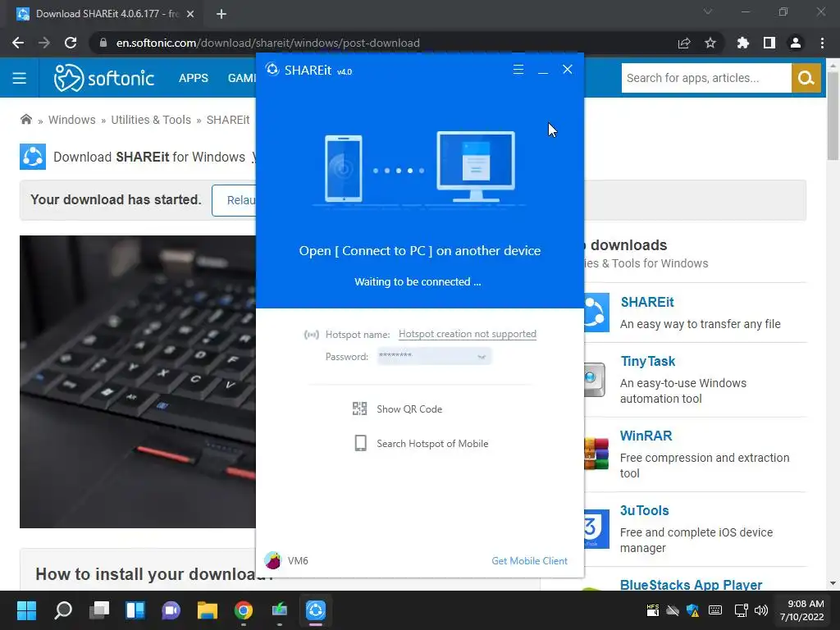Toggle Chrome side panel icon
Screen dimensions: 840x630
(769, 43)
